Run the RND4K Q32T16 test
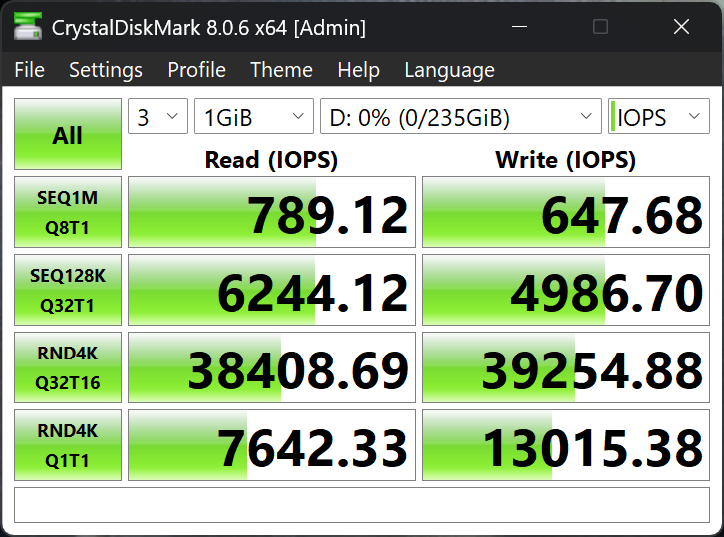The height and width of the screenshot is (537, 724). (x=68, y=368)
